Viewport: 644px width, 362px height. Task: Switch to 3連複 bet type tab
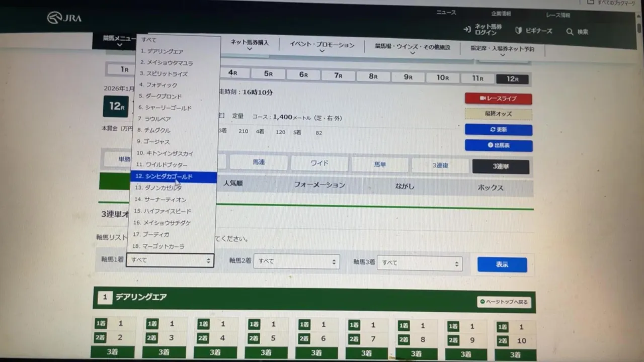click(x=440, y=165)
